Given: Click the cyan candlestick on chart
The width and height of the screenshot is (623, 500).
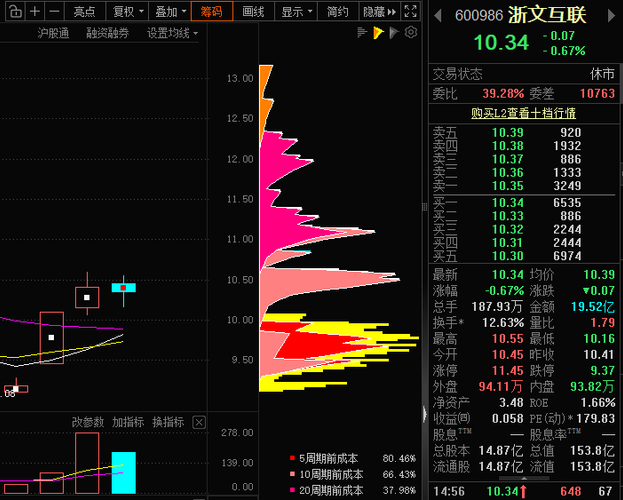Looking at the screenshot, I should (x=124, y=287).
